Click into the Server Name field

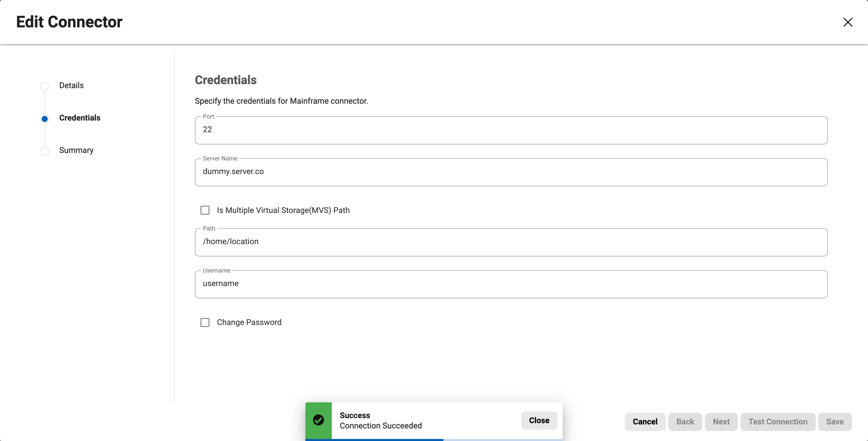pyautogui.click(x=511, y=172)
